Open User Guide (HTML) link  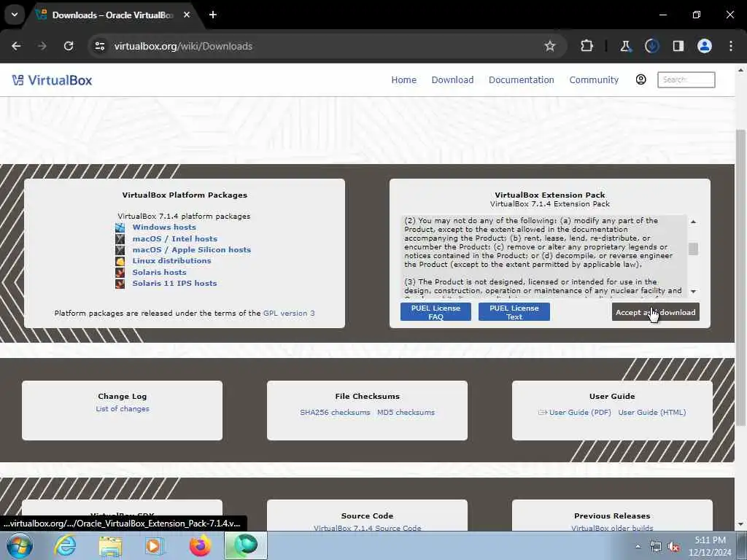click(x=652, y=413)
